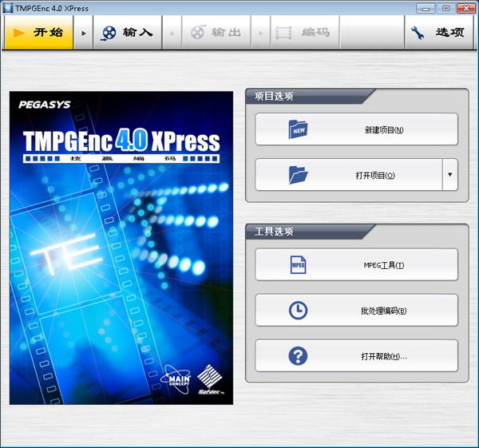Click 打开项目(O) to open a project

[349, 175]
